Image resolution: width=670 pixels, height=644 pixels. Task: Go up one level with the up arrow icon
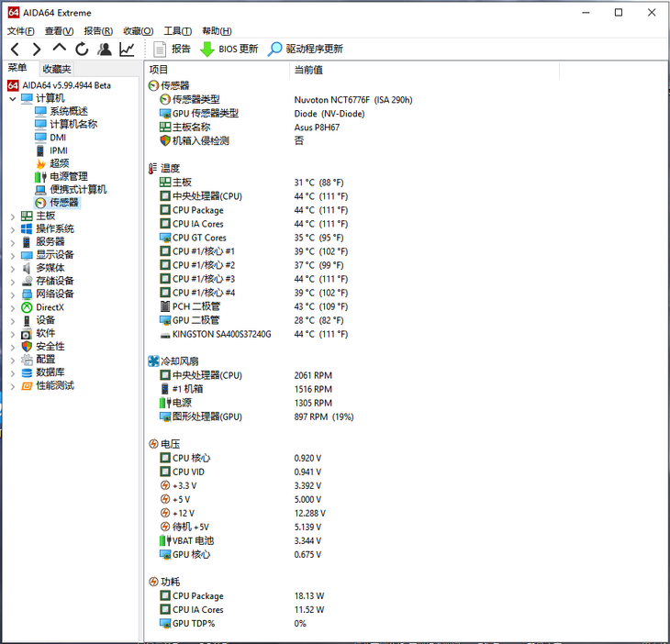tap(59, 48)
